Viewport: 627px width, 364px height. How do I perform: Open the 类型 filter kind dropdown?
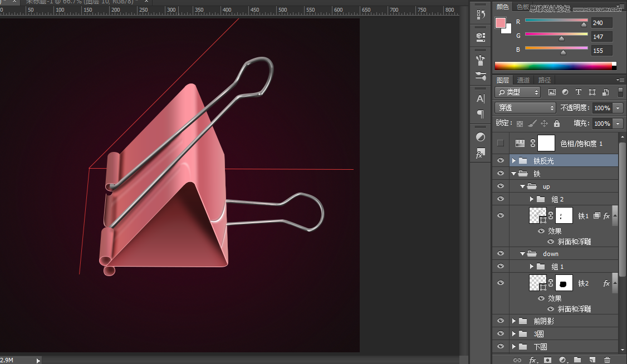click(x=517, y=92)
